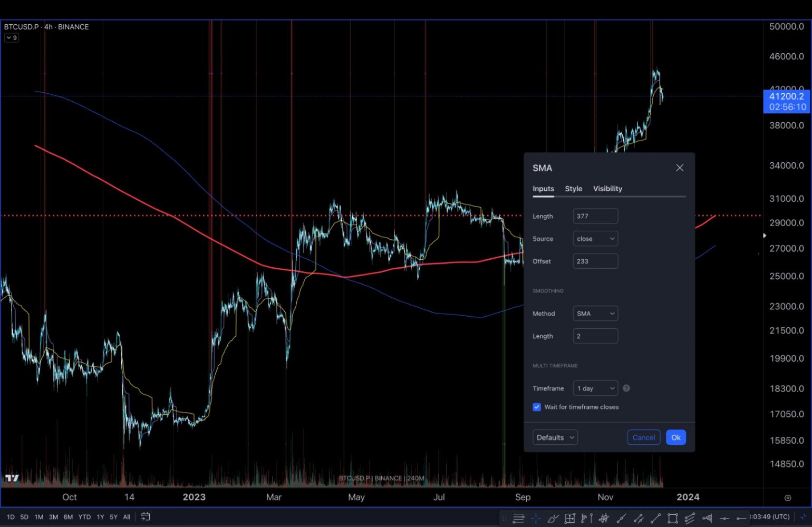This screenshot has width=812, height=527.
Task: Select the horizontal line tool
Action: pos(724,519)
